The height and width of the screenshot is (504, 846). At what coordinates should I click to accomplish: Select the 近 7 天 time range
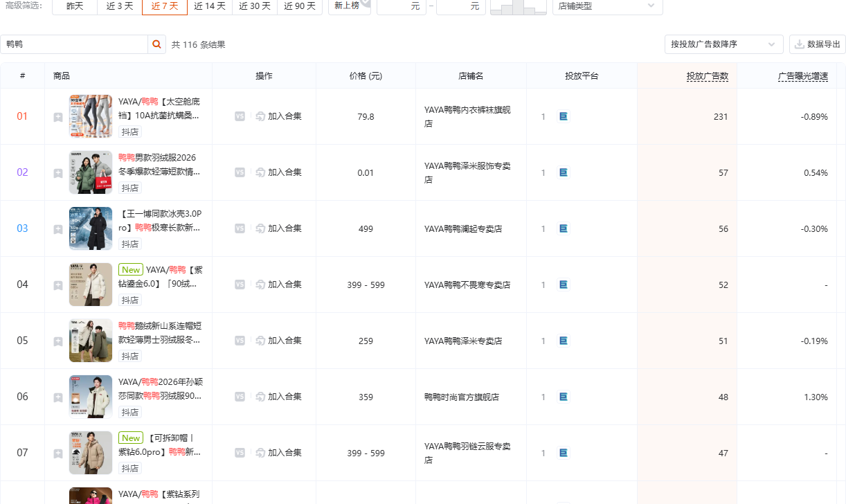click(165, 6)
